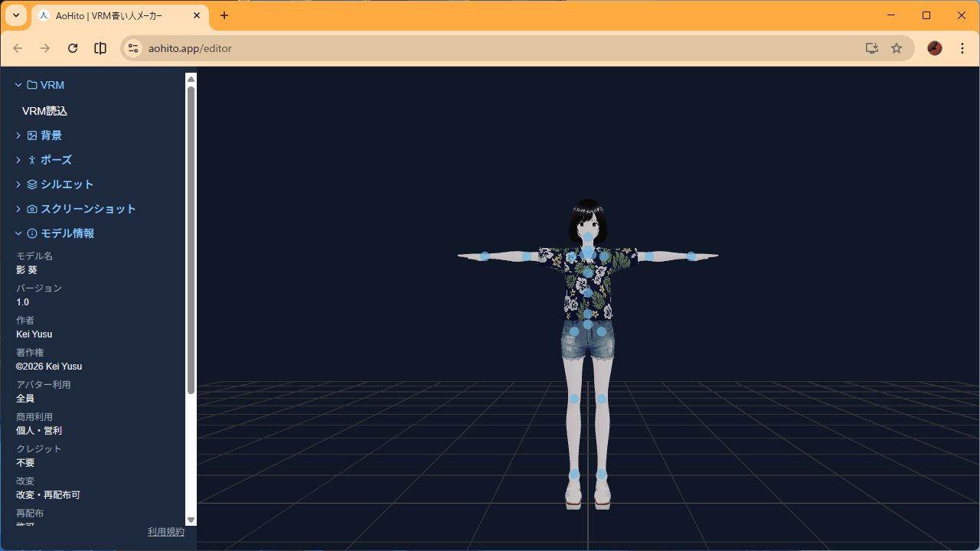Bookmark the page with the star icon

pos(896,47)
